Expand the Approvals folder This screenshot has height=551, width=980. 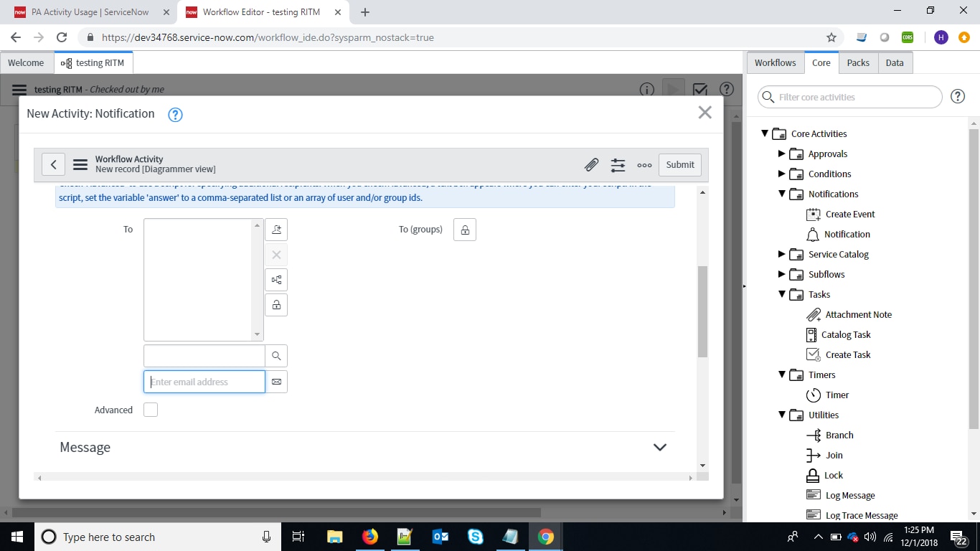[782, 154]
